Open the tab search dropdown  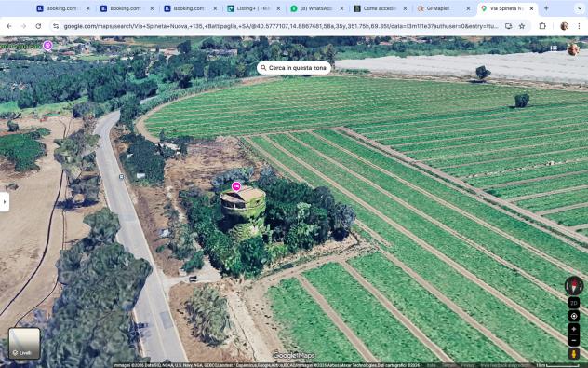pyautogui.click(x=579, y=8)
